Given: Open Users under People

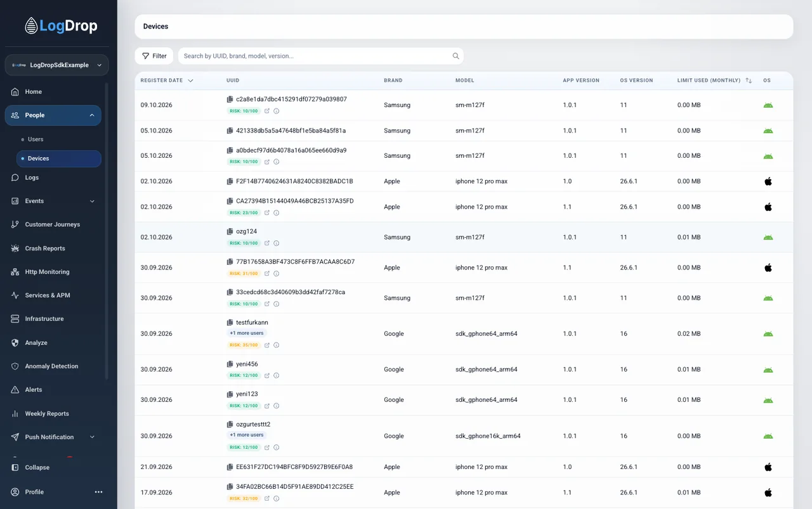Looking at the screenshot, I should 36,139.
